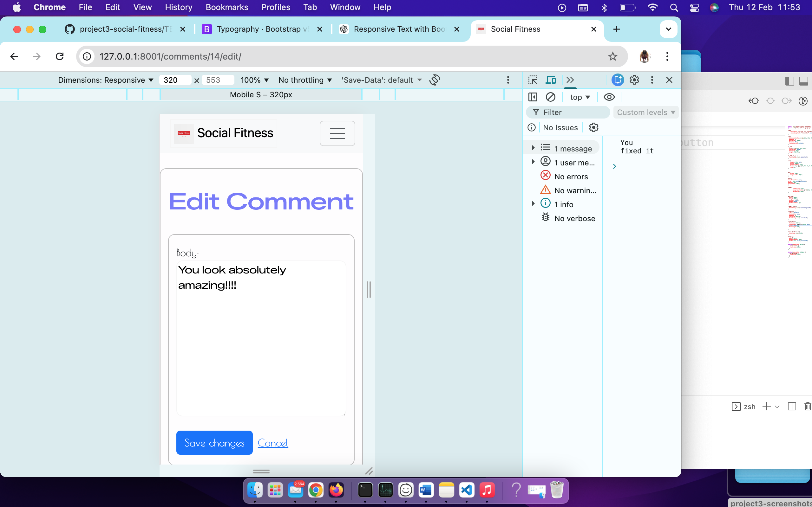Open the DevTools three-dot customize menu
The width and height of the screenshot is (812, 507).
click(x=652, y=80)
